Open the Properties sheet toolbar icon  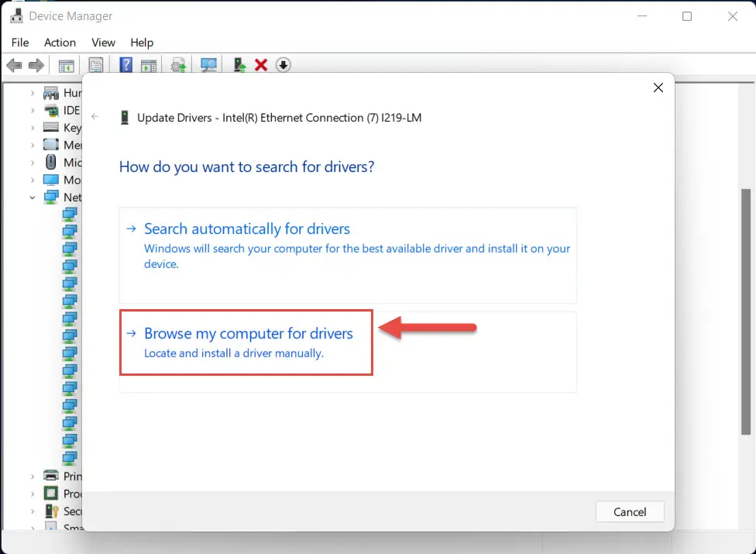tap(96, 65)
